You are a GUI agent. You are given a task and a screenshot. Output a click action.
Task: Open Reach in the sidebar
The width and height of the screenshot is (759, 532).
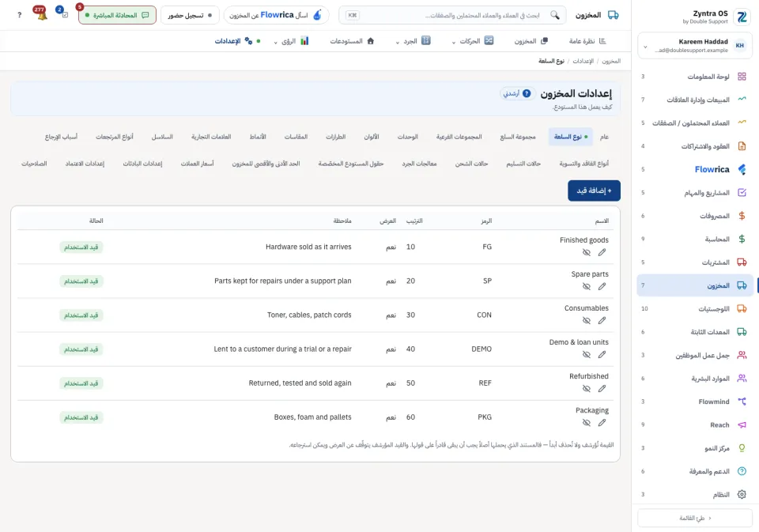695,425
